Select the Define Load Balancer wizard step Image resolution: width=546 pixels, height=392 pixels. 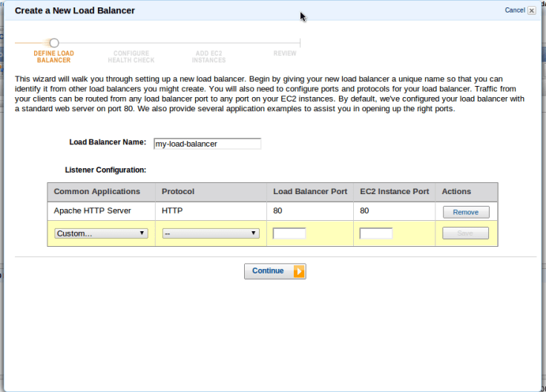53,56
